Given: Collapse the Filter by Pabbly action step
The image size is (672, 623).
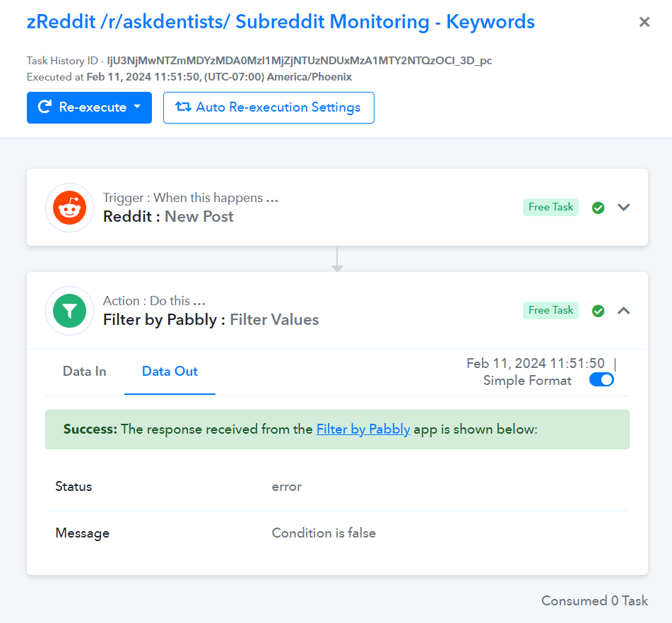Looking at the screenshot, I should coord(623,311).
